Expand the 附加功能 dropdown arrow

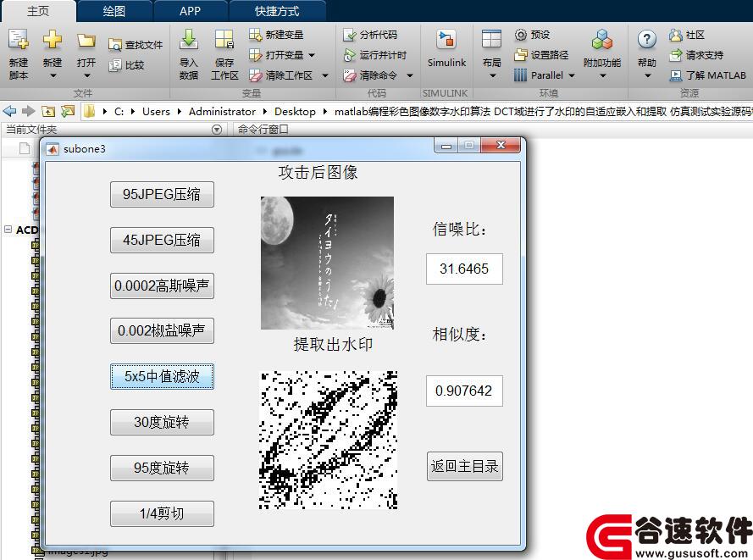click(603, 76)
